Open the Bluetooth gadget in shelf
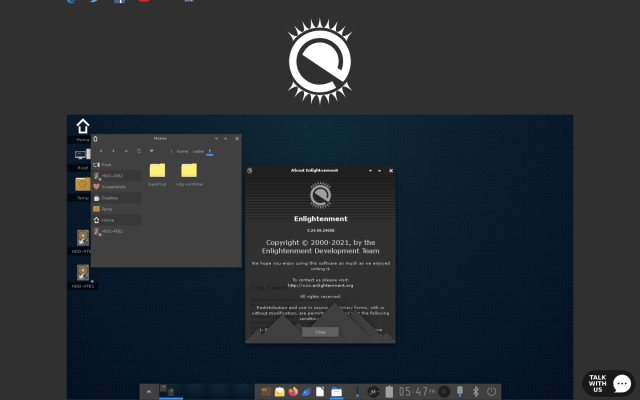The image size is (640, 400). point(476,392)
